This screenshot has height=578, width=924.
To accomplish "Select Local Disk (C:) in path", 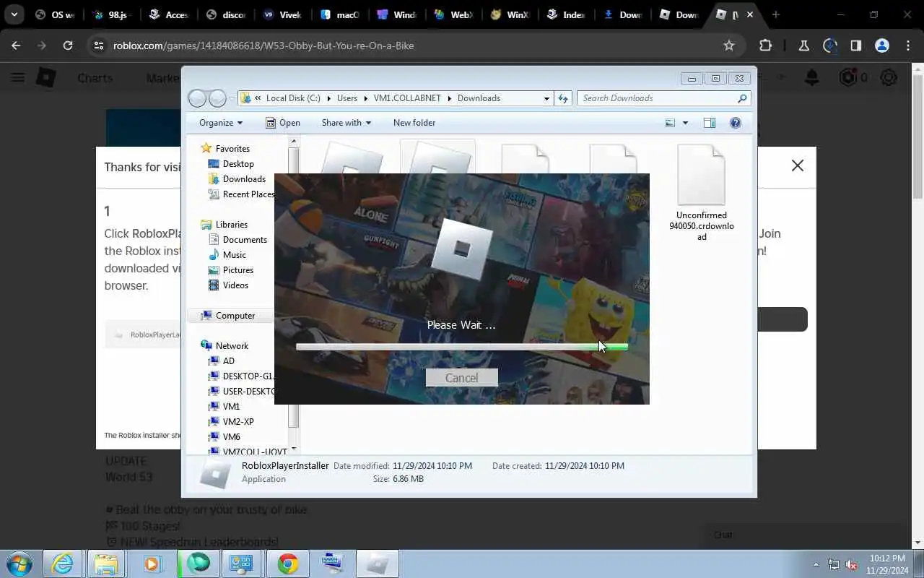I will coord(293,98).
